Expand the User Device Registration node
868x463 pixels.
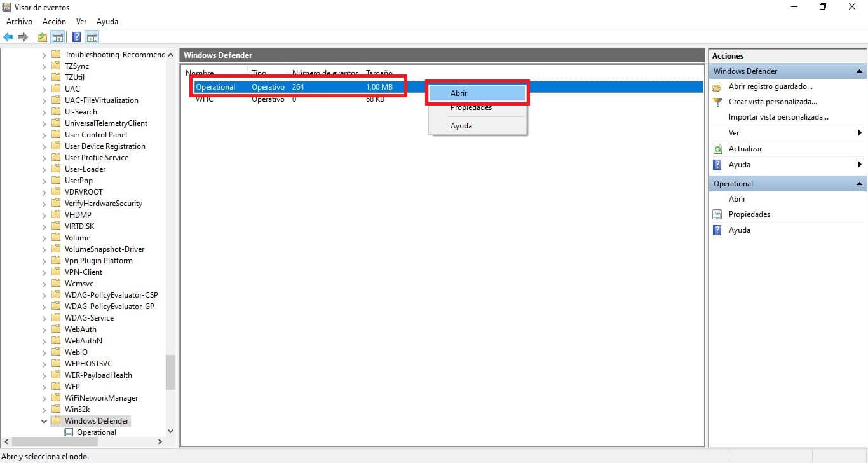click(44, 146)
